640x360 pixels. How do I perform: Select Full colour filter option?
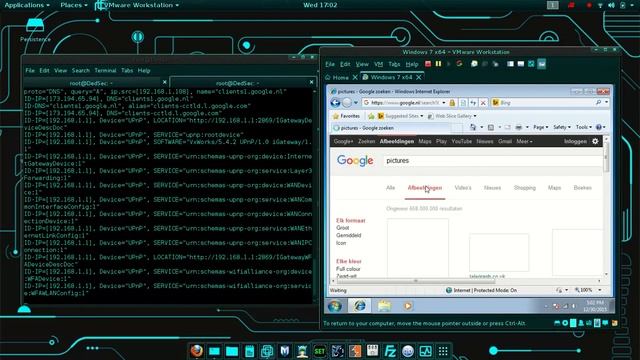pos(348,269)
